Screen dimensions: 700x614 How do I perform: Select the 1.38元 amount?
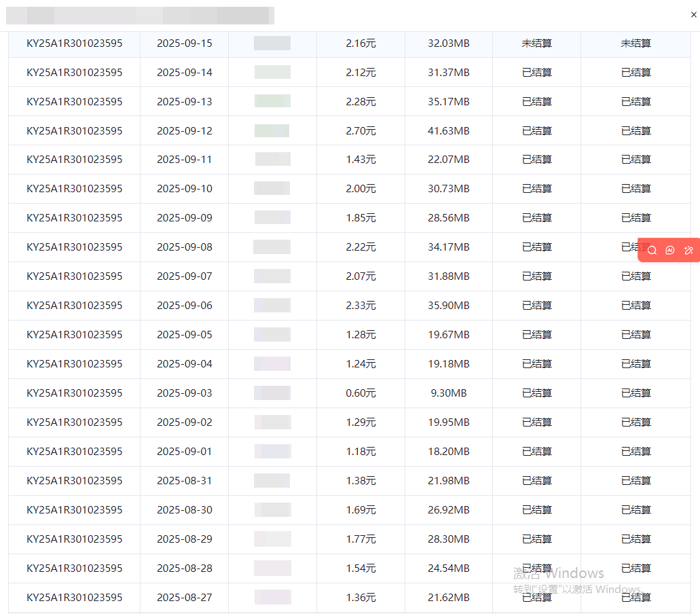click(361, 480)
